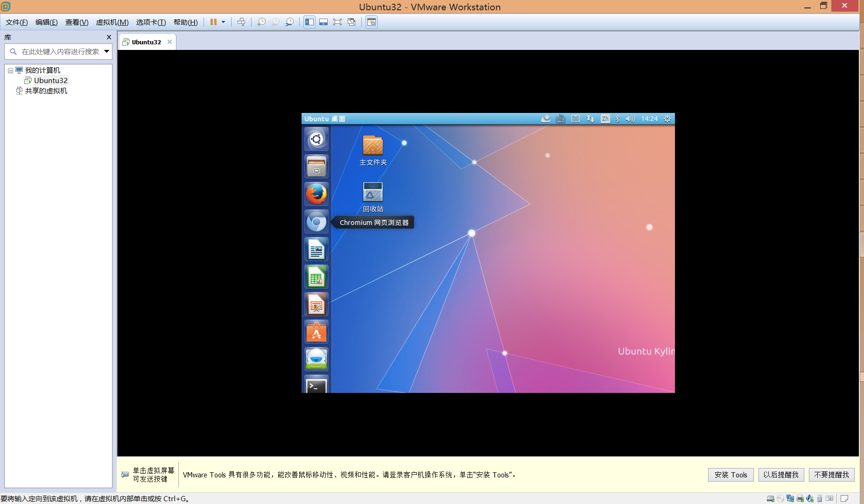
Task: Switch to full screen mode
Action: pyautogui.click(x=337, y=22)
